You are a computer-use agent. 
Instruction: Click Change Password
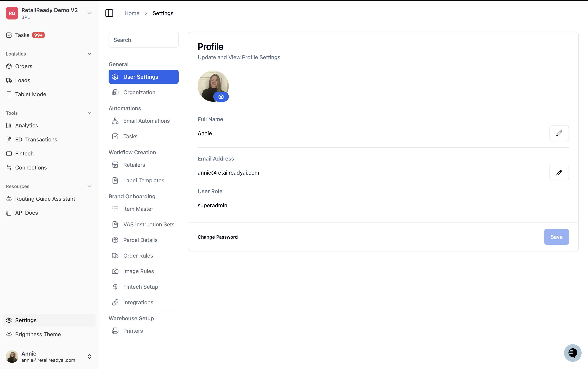coord(217,237)
